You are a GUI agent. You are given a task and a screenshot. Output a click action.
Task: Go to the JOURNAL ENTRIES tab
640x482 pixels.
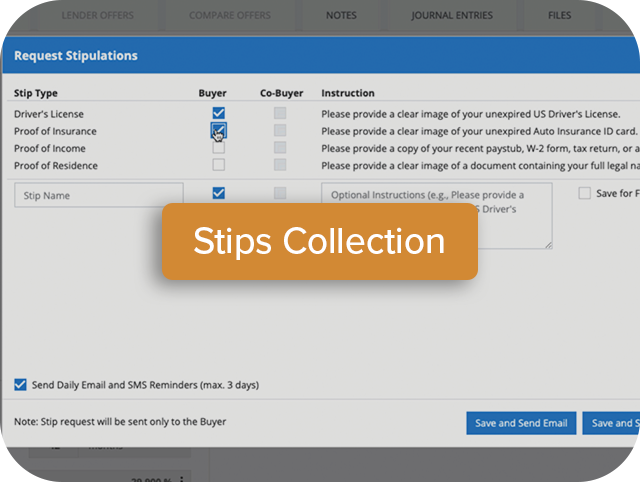(x=451, y=15)
